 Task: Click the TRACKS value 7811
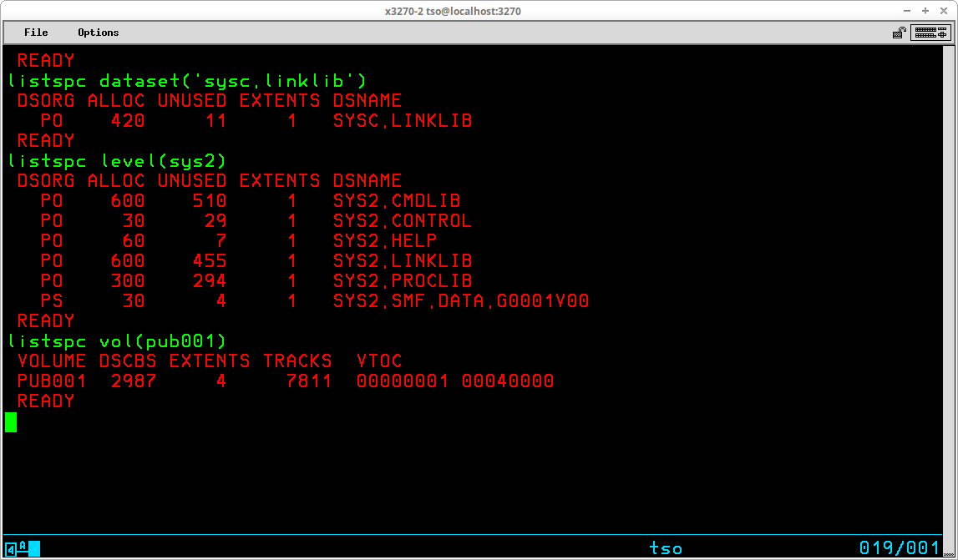pyautogui.click(x=309, y=381)
